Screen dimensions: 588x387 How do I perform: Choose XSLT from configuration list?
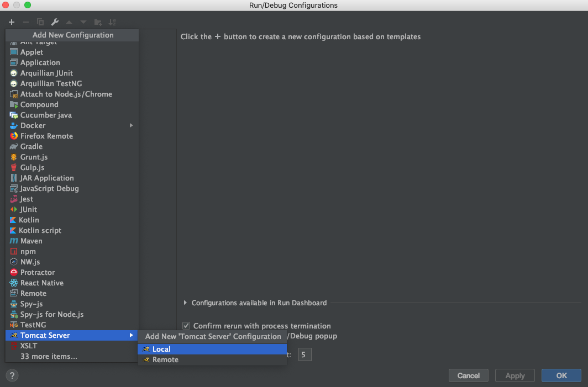point(72,346)
